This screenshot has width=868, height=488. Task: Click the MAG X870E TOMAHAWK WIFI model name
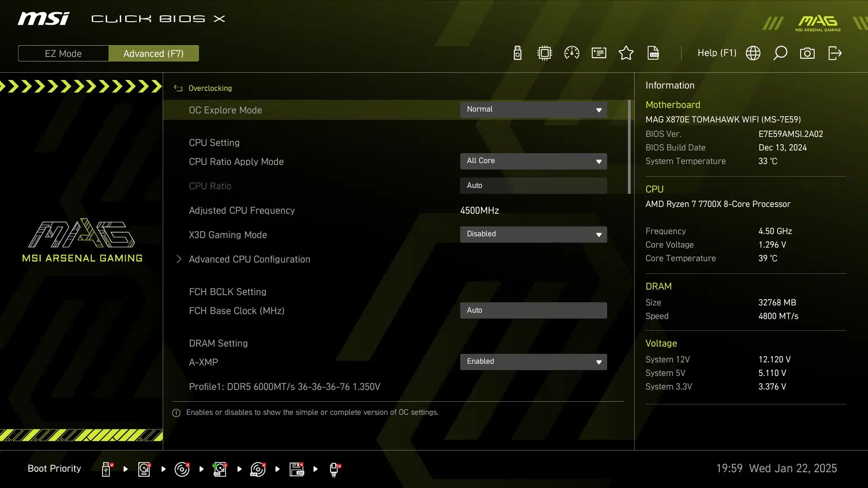coord(723,120)
